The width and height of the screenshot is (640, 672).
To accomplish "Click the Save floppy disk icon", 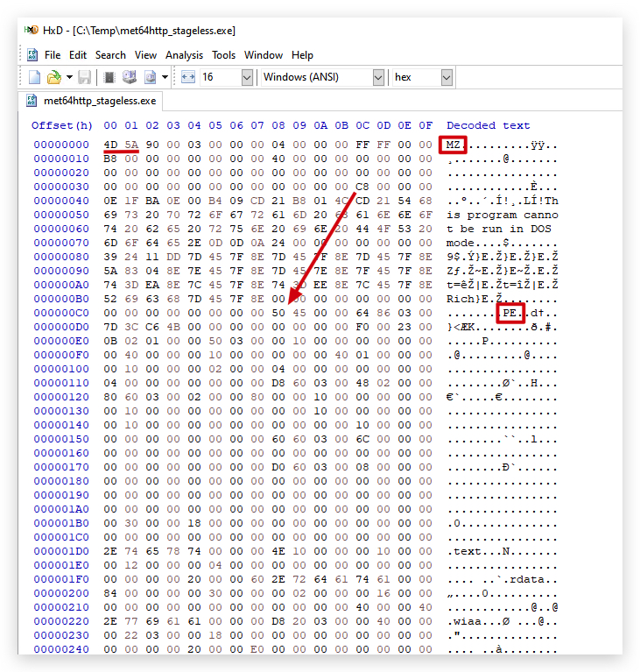I will pos(84,77).
